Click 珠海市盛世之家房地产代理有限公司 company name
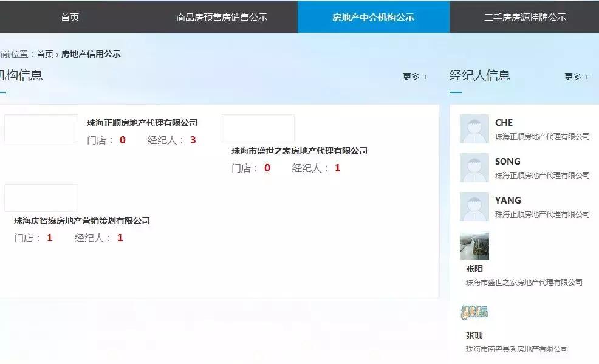This screenshot has height=364, width=599. (298, 151)
